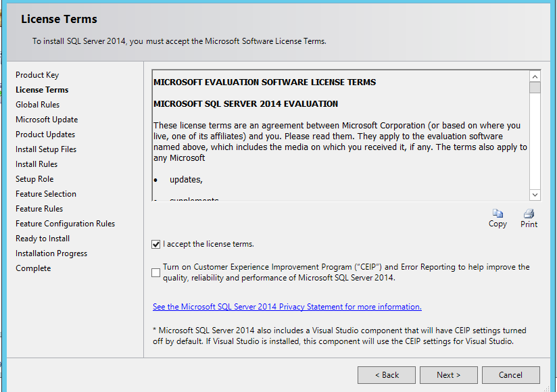Select the Microsoft Update step
Screen dimensions: 557x392
click(x=47, y=120)
